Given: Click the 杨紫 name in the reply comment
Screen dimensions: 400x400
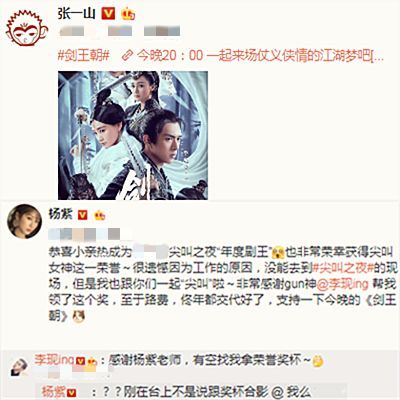Looking at the screenshot, I should tap(54, 392).
